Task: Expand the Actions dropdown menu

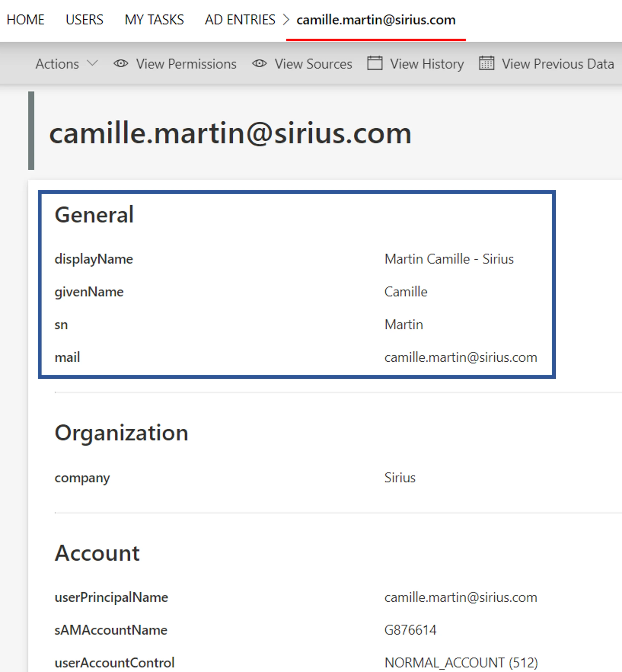Action: pyautogui.click(x=67, y=64)
